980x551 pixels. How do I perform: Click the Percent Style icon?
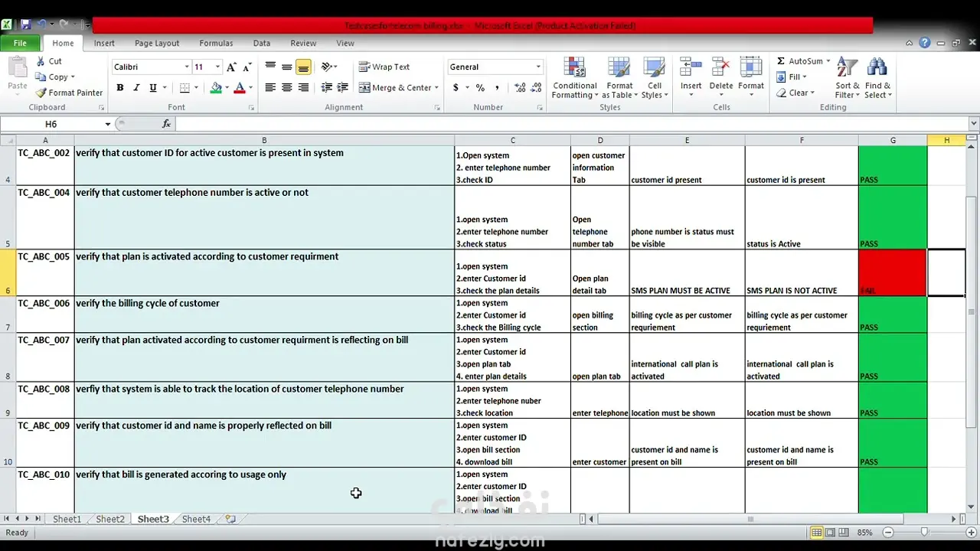(x=480, y=88)
